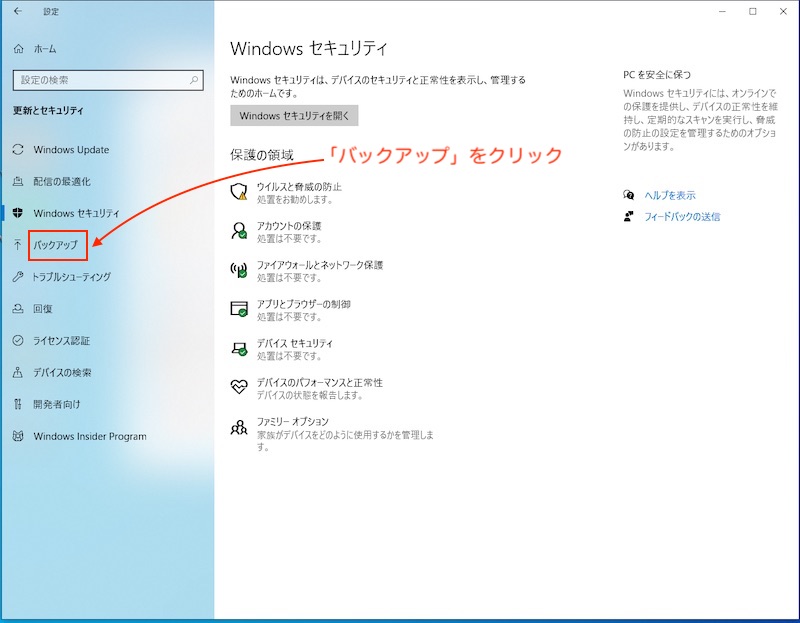The height and width of the screenshot is (623, 800).
Task: Select 回復 in the sidebar
Action: pos(43,309)
